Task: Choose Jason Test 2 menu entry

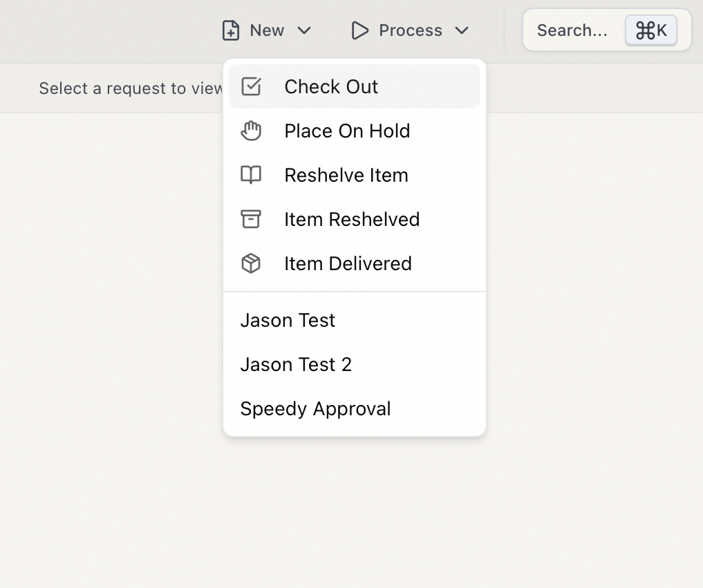Action: 354,364
